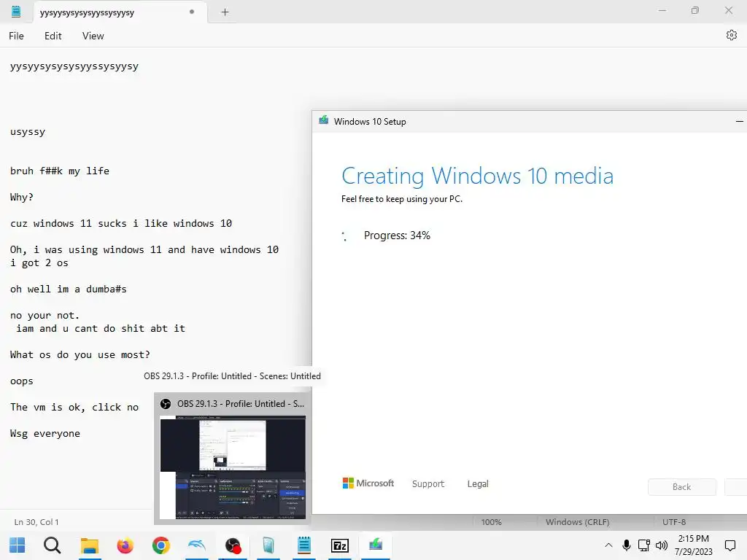747x560 pixels.
Task: Switch to Windows 10 Setup taskbar icon
Action: [x=376, y=544]
